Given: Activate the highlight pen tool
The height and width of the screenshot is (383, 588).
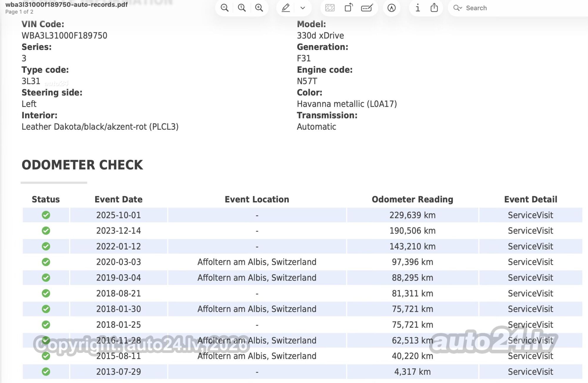Looking at the screenshot, I should pyautogui.click(x=286, y=8).
